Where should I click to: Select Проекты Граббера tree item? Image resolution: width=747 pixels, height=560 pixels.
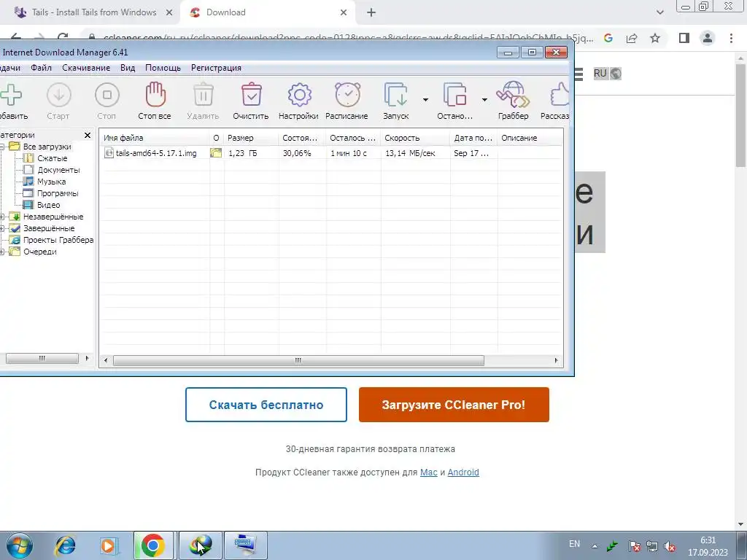tap(58, 240)
